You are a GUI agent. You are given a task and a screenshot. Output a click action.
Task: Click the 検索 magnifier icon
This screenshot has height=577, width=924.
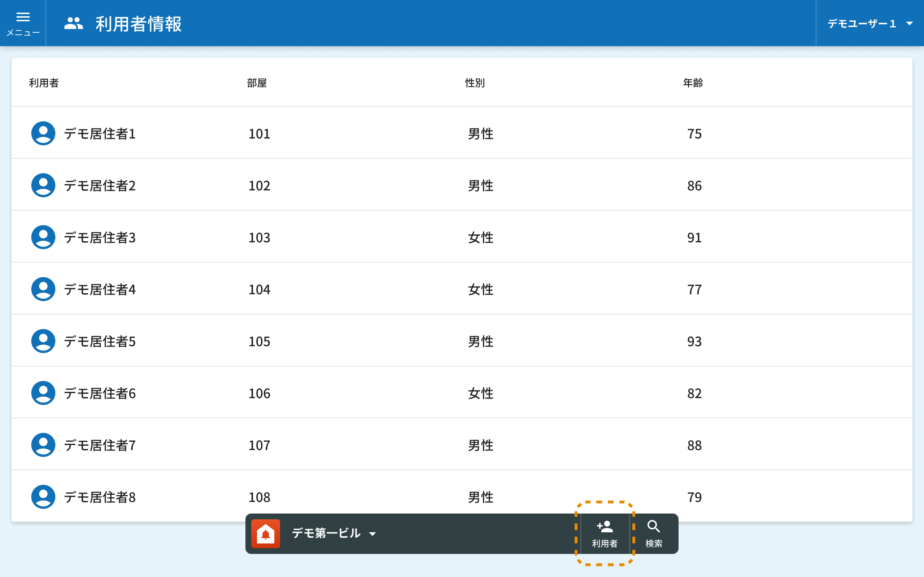(x=653, y=527)
